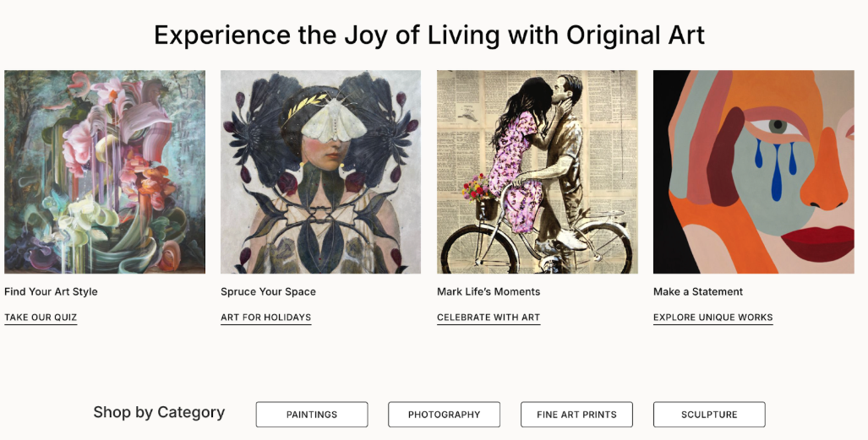Select the Photography category button
Screen dimensions: 868x440
pyautogui.click(x=444, y=415)
